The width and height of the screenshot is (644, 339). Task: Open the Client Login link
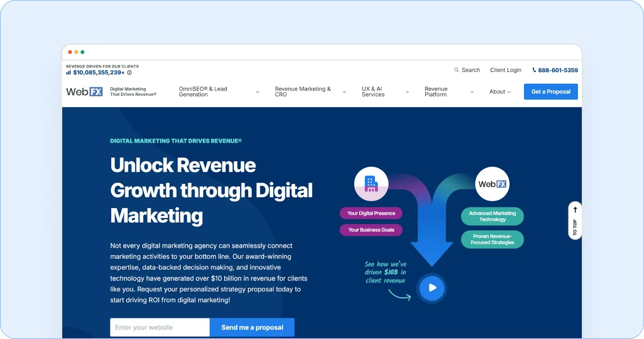point(506,70)
